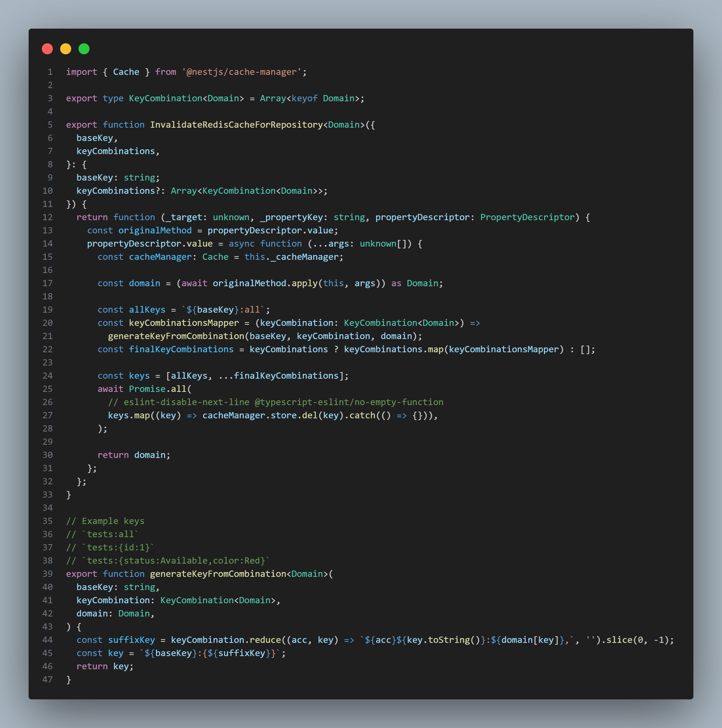Click line number 47 in the gutter

tap(48, 680)
